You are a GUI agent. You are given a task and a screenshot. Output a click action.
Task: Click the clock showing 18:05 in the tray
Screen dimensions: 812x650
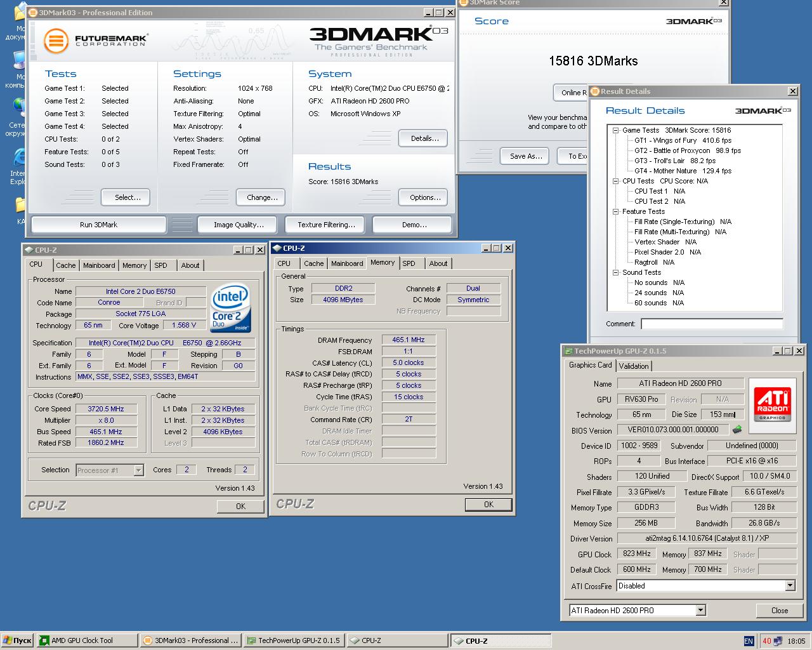pyautogui.click(x=796, y=641)
